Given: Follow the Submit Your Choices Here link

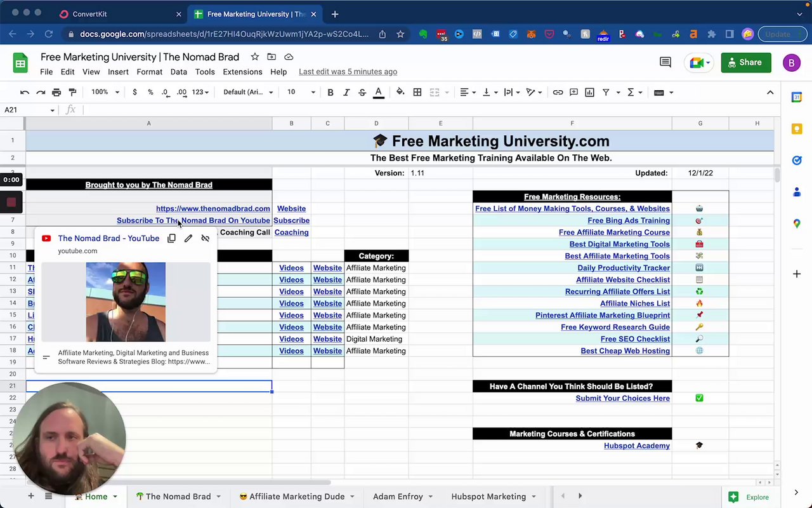Looking at the screenshot, I should (x=623, y=398).
